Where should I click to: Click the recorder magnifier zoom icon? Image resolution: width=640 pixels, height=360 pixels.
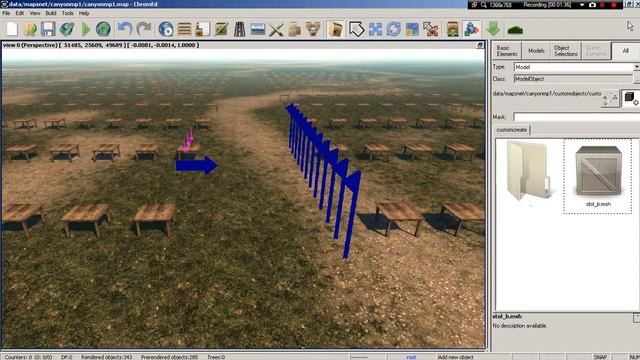pos(484,4)
